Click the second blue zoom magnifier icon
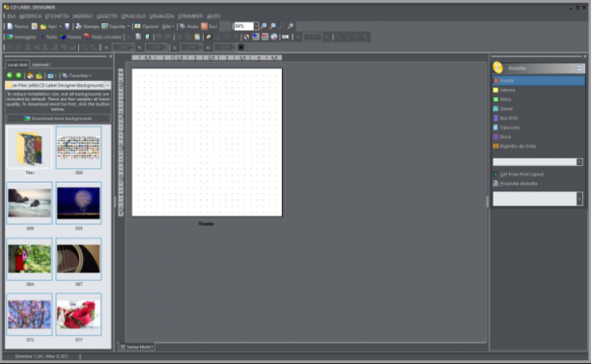 (272, 26)
